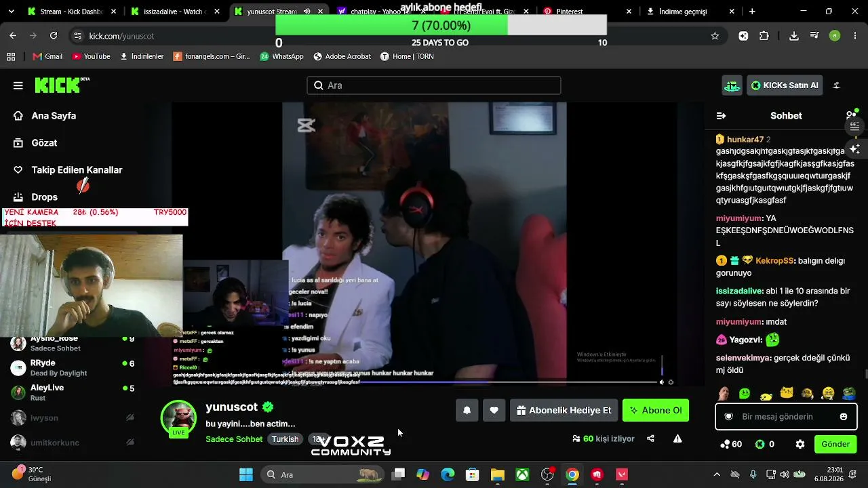The height and width of the screenshot is (488, 868).
Task: Click Abonelik Hediye Et button
Action: point(564,410)
